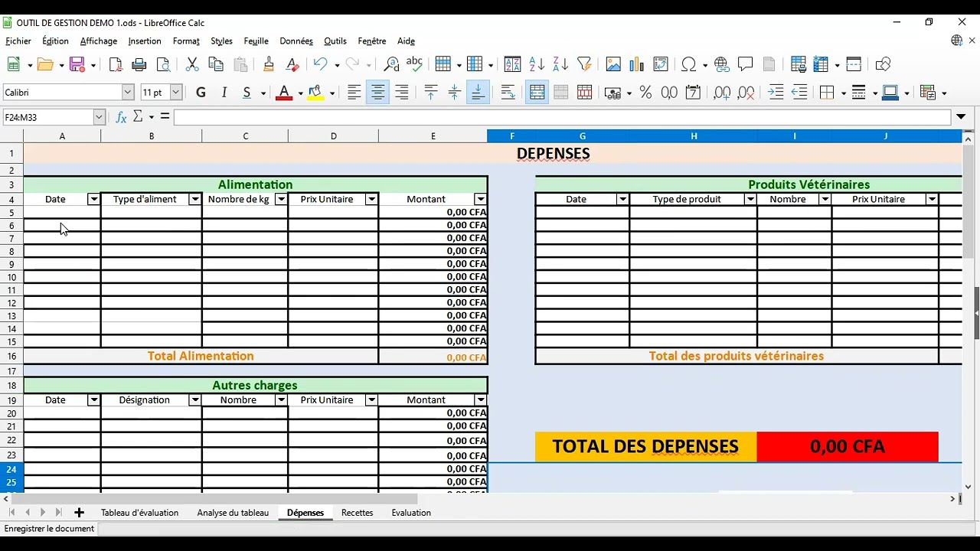The image size is (980, 551).
Task: Run the spelling check (abc)
Action: tap(414, 64)
